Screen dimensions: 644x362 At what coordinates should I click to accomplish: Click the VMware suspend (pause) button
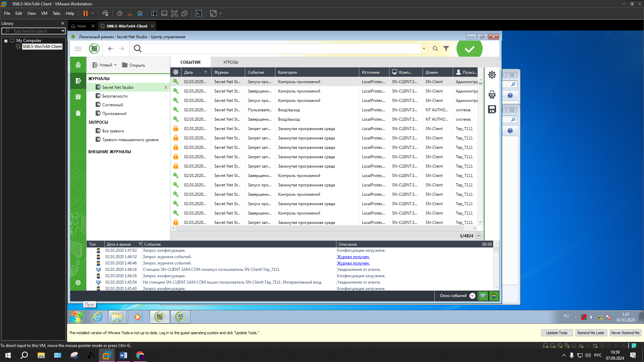pos(86,13)
